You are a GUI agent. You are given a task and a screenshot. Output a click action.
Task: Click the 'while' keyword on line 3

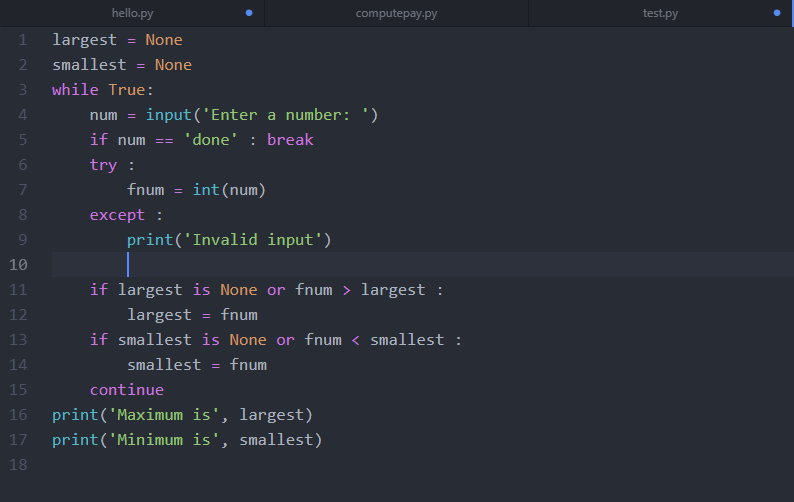tap(75, 90)
